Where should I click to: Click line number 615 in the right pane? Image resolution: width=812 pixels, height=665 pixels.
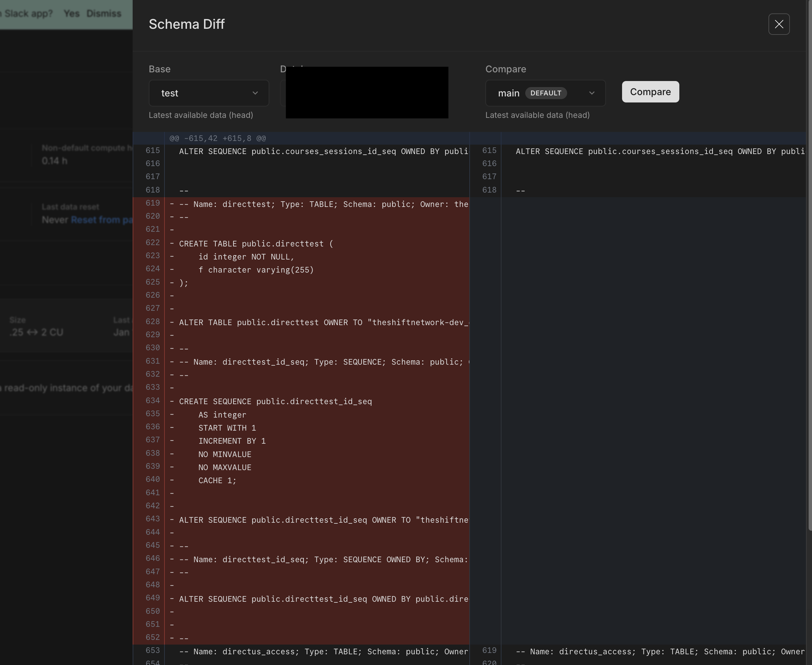[x=489, y=151]
